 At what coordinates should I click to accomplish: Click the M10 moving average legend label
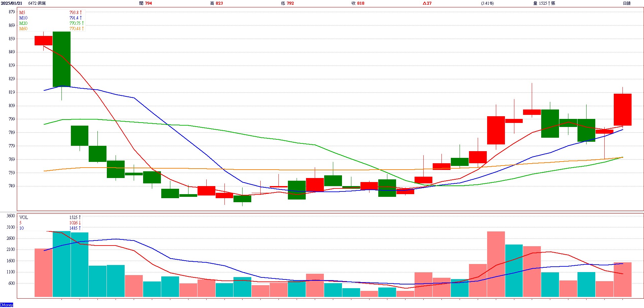23,18
